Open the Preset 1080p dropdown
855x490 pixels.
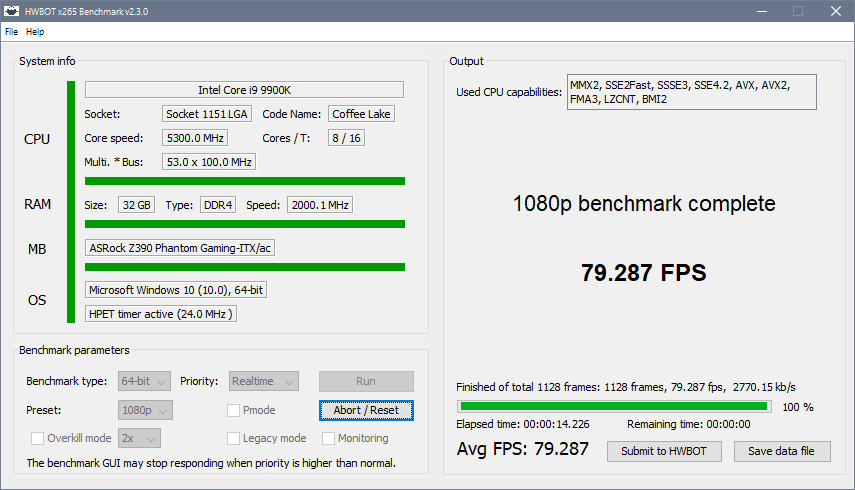(x=145, y=410)
